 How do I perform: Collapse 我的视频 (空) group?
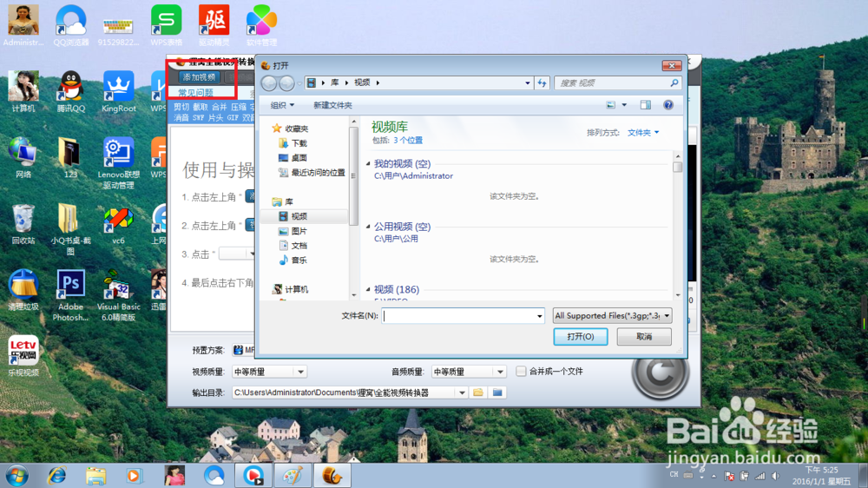coord(368,163)
